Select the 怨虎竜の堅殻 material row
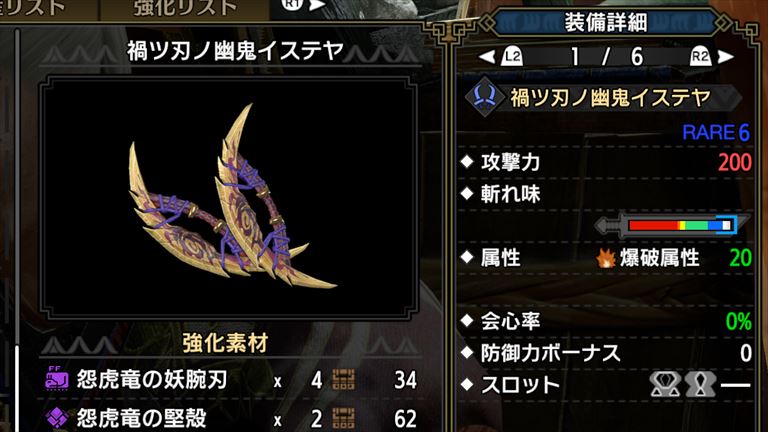 coord(231,418)
